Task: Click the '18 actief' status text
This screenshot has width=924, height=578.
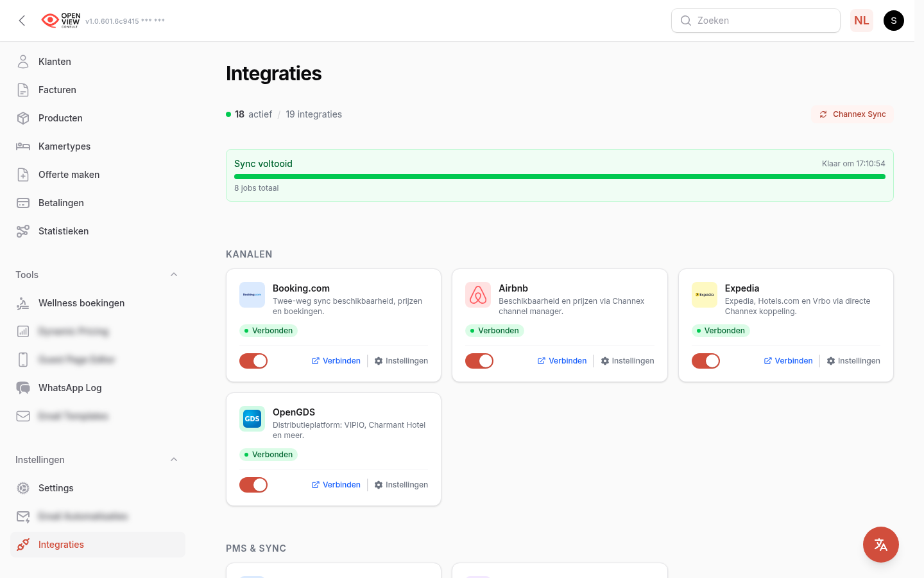Action: point(253,114)
